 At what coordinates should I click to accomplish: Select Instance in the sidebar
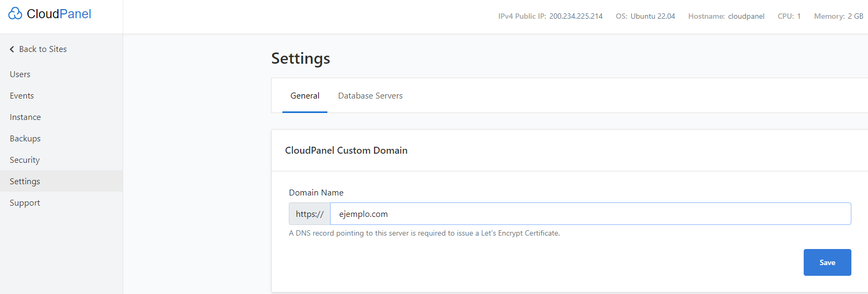coord(25,117)
